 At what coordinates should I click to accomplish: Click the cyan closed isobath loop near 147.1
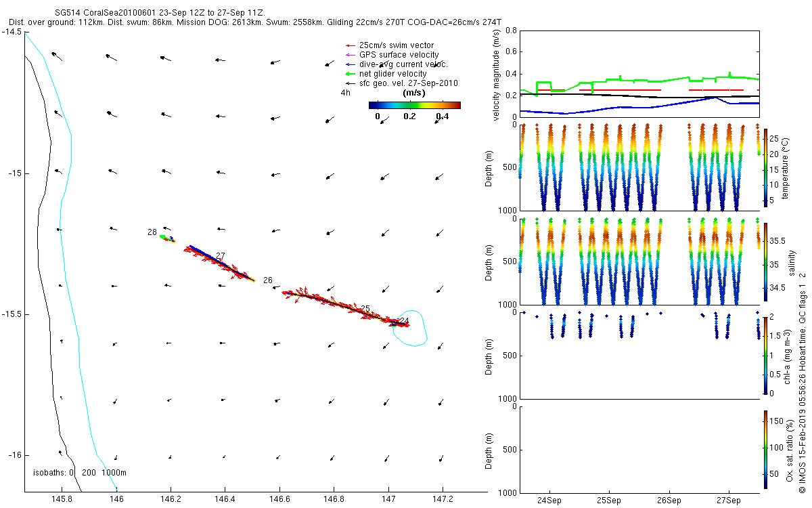[409, 329]
